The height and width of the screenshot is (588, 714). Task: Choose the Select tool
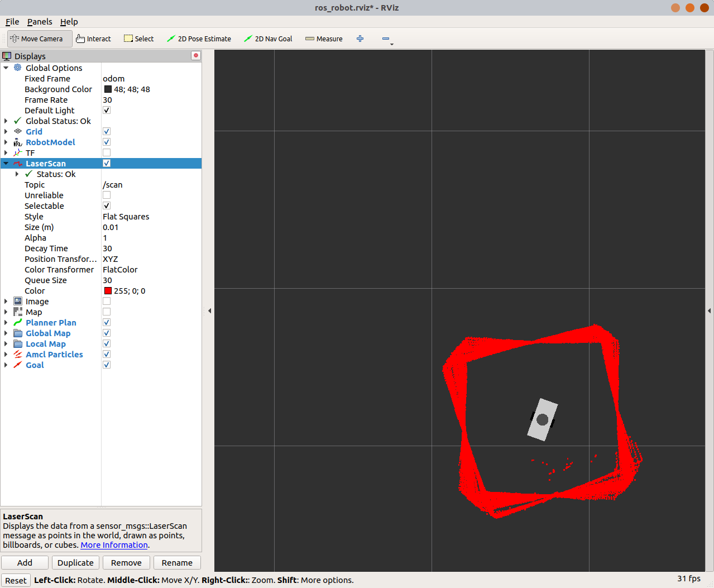[x=138, y=39]
